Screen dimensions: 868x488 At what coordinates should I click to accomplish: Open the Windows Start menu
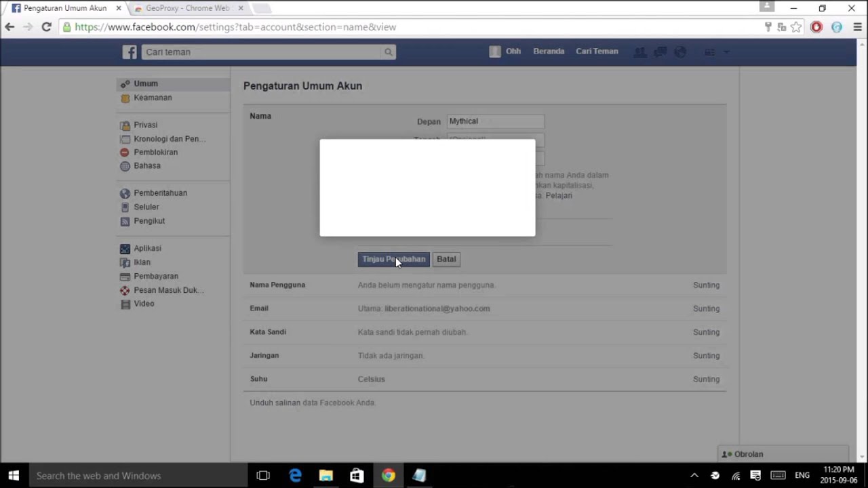coord(14,476)
